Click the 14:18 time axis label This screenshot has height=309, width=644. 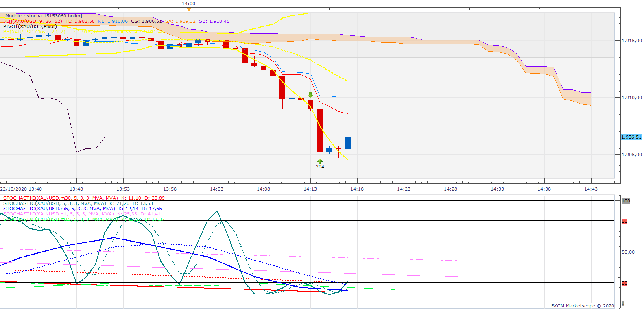pyautogui.click(x=357, y=189)
